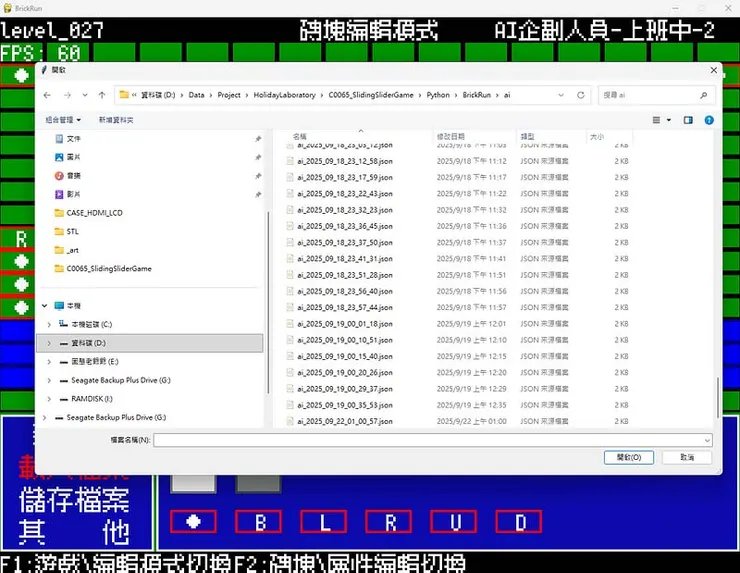Select the white dot brick button below
The image size is (740, 573).
point(193,522)
